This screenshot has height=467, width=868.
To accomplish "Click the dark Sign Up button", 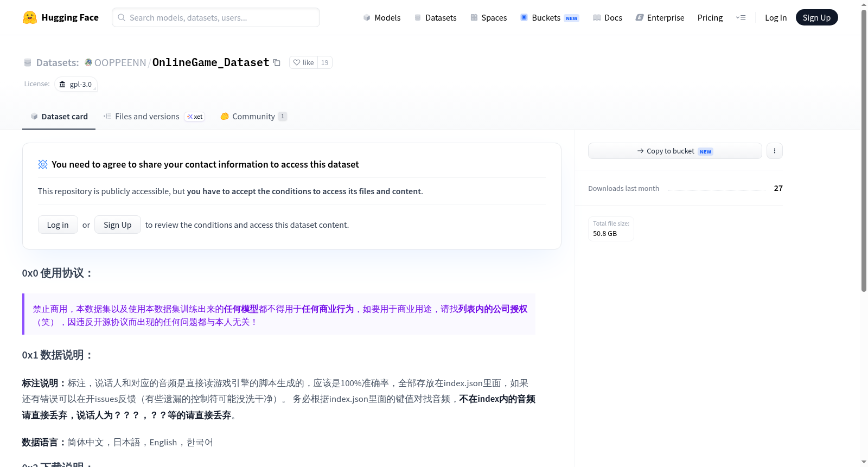I will pos(816,17).
